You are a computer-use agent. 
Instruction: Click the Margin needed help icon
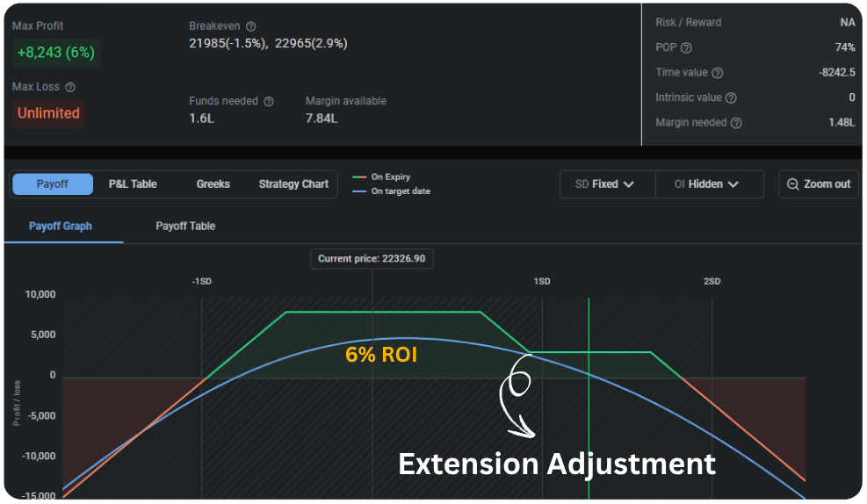(x=736, y=123)
